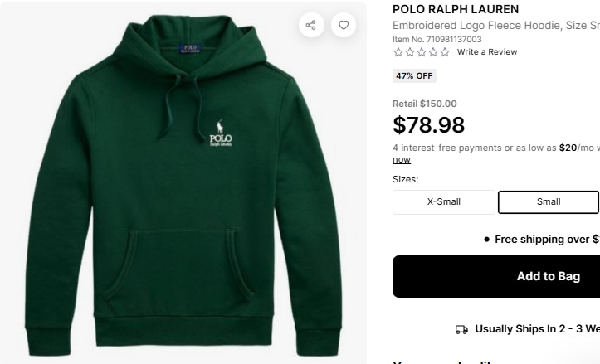600x364 pixels.
Task: Add the hoodie to bag
Action: pyautogui.click(x=496, y=276)
